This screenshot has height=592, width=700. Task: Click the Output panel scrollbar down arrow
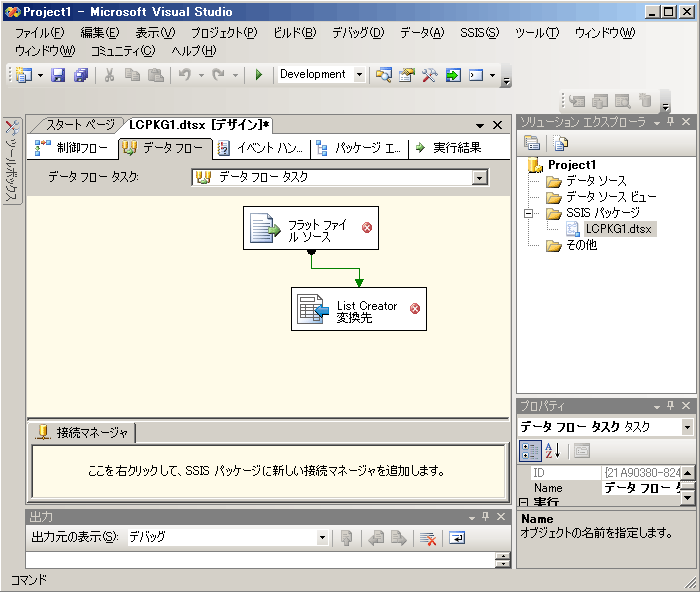(503, 563)
